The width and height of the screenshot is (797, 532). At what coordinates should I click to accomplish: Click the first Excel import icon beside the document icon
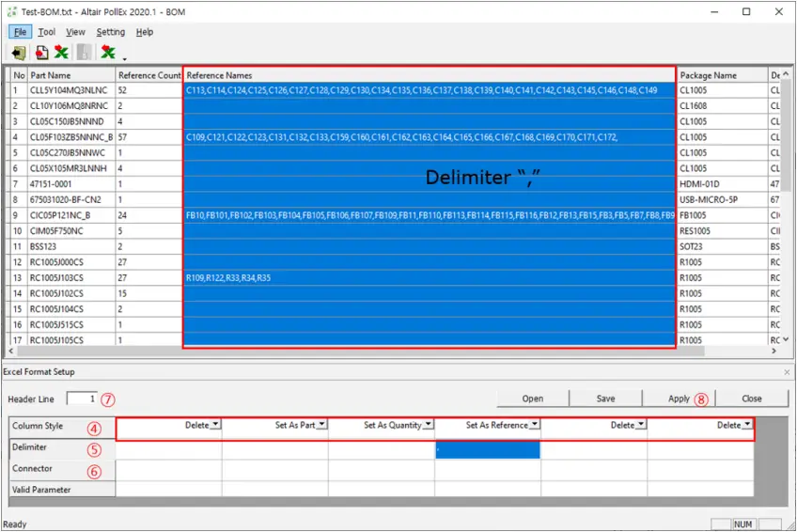click(x=61, y=52)
